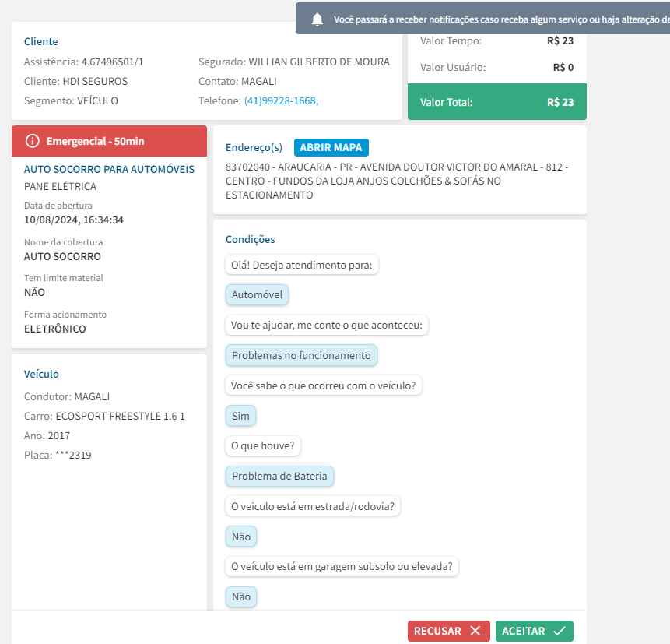Click the X icon on the RECUSAR button

(475, 631)
